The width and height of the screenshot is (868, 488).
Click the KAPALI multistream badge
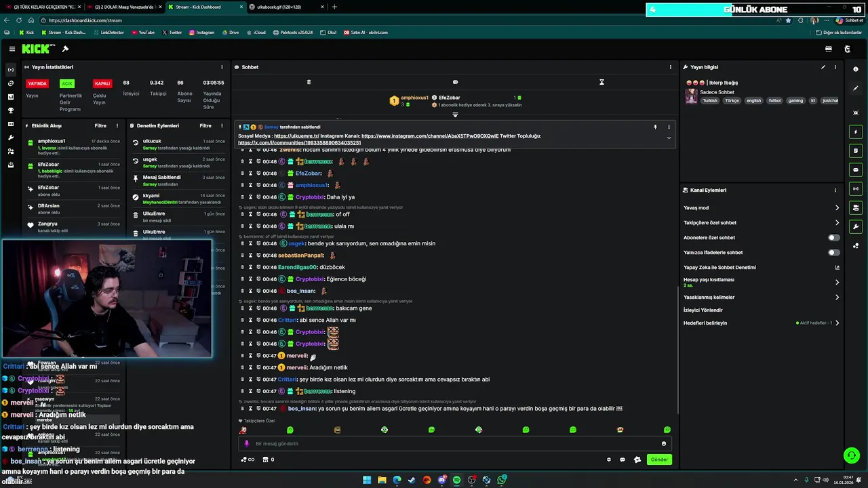tap(102, 83)
